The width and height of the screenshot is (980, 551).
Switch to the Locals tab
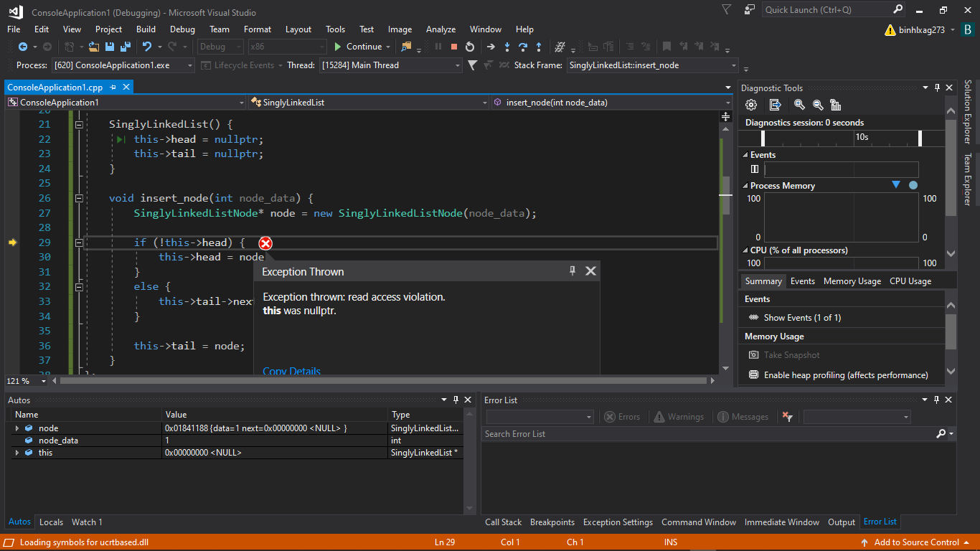pyautogui.click(x=51, y=522)
